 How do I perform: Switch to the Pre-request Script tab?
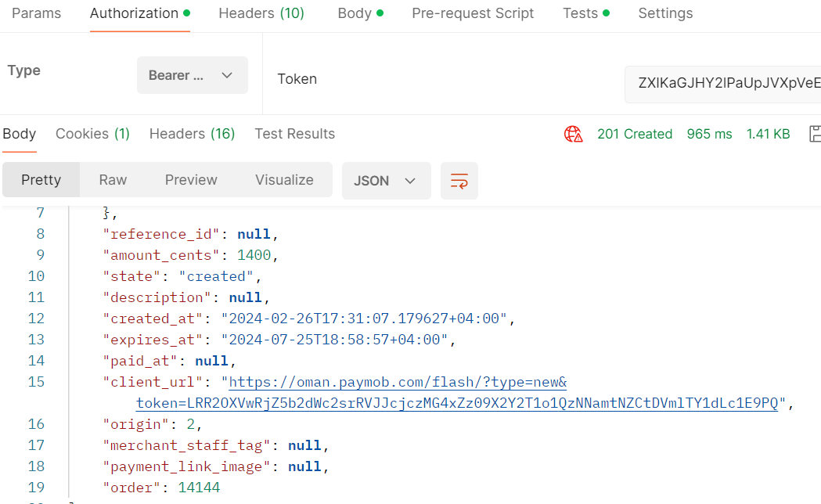(473, 13)
